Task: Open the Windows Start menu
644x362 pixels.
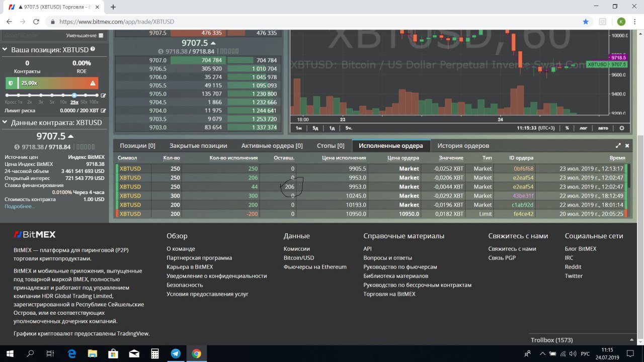Action: click(x=10, y=353)
